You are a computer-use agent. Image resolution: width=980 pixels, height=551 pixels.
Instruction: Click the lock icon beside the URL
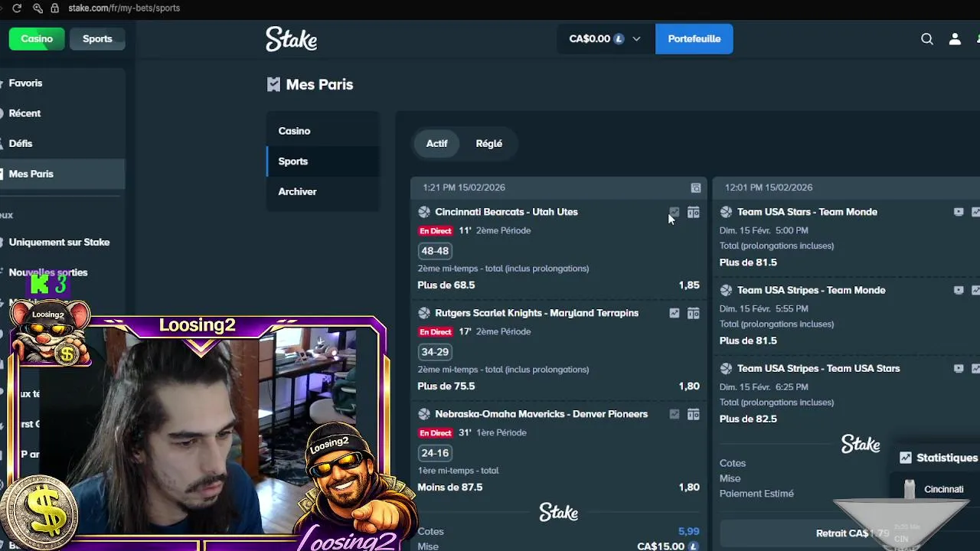click(54, 8)
